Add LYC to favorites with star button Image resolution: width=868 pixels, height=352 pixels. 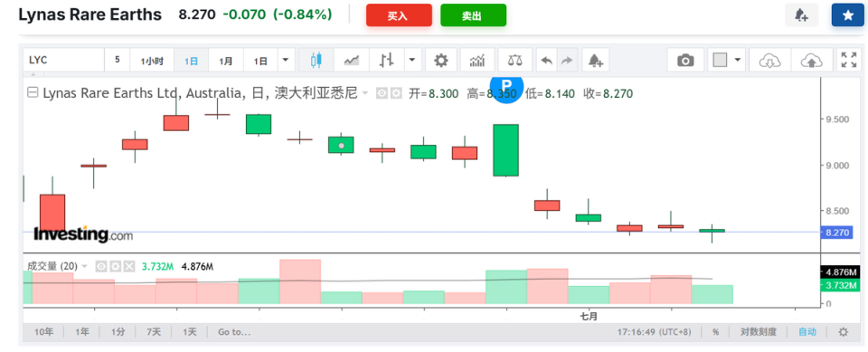[x=847, y=15]
